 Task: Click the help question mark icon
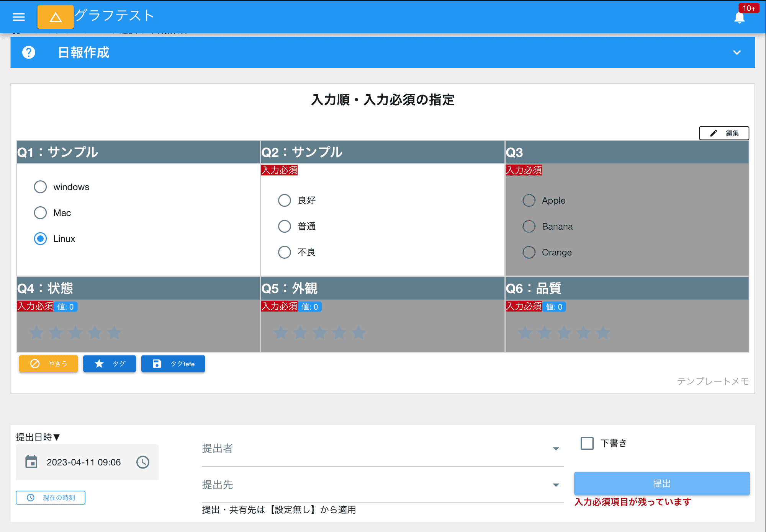click(29, 52)
